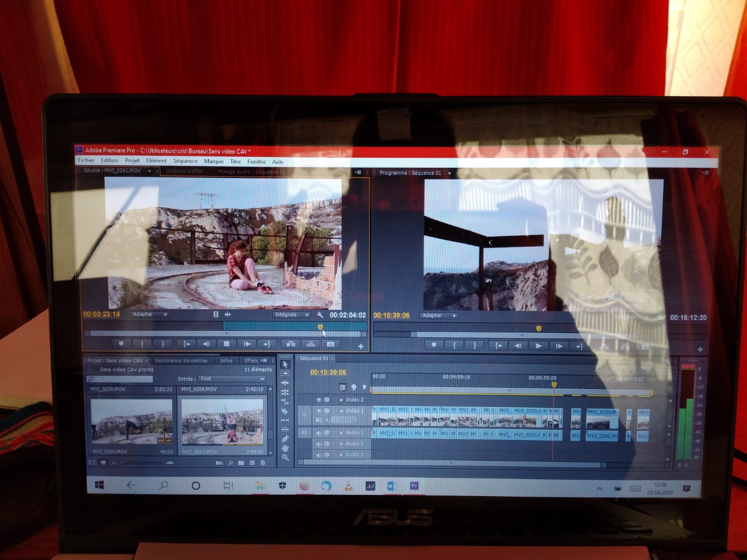The width and height of the screenshot is (747, 560).
Task: Click Insert button in Source monitor
Action: pos(291,344)
